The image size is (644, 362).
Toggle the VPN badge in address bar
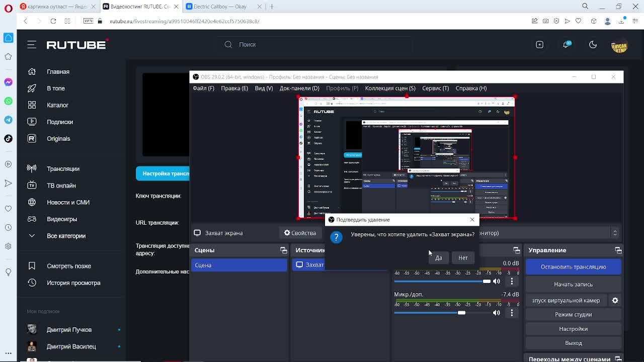(x=89, y=21)
